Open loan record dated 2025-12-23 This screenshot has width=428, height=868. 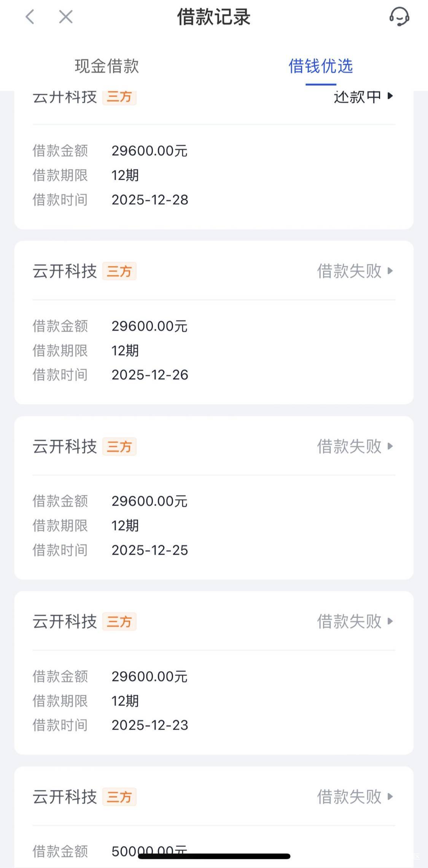point(213,700)
